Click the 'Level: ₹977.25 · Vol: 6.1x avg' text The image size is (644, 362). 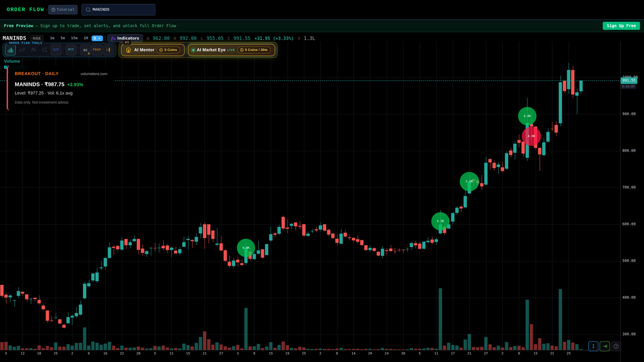(43, 93)
